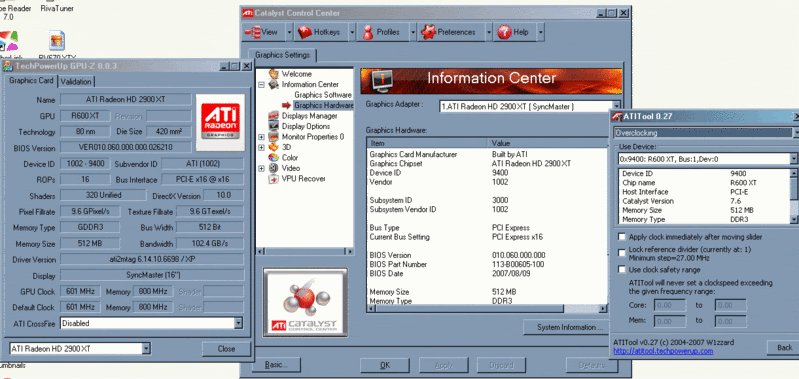Click the Value column header
Screen dimensions: 799x379
point(547,143)
